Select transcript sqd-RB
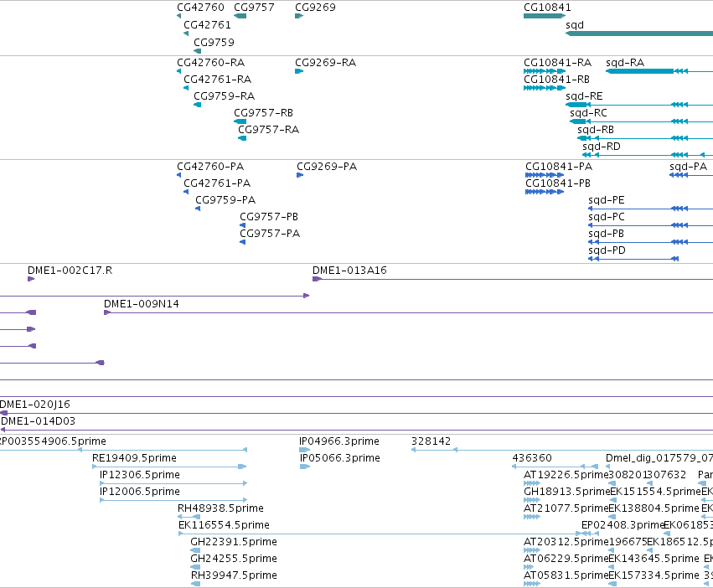 [596, 130]
